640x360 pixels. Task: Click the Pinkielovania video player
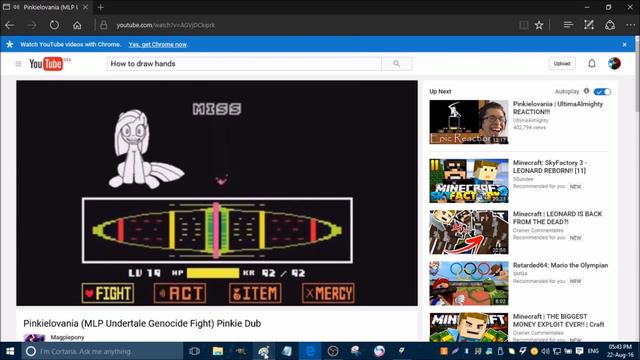click(x=217, y=193)
